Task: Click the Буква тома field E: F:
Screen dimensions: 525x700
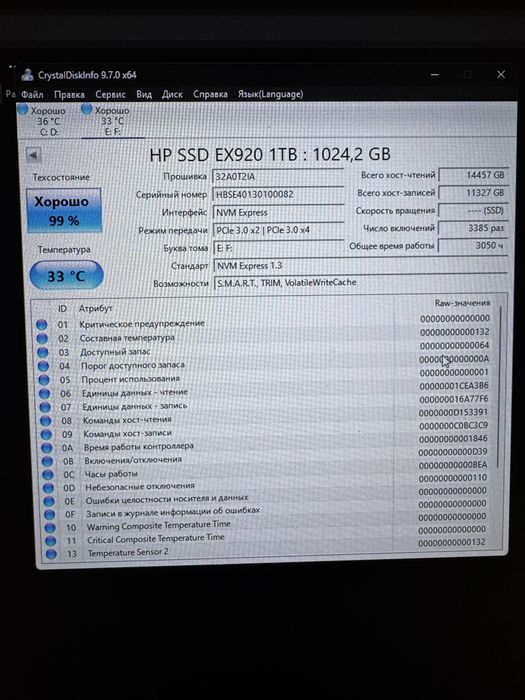Action: 278,248
